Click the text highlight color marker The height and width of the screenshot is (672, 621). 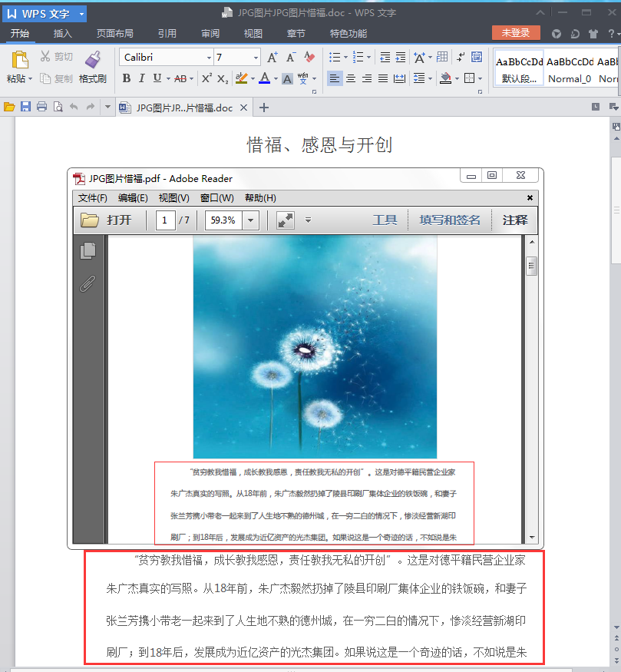click(242, 78)
